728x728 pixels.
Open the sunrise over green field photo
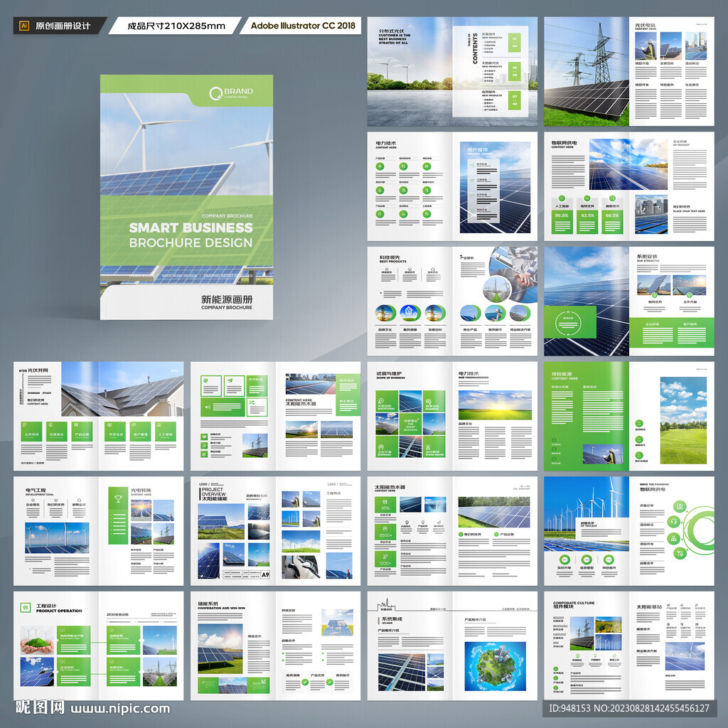pyautogui.click(x=495, y=405)
